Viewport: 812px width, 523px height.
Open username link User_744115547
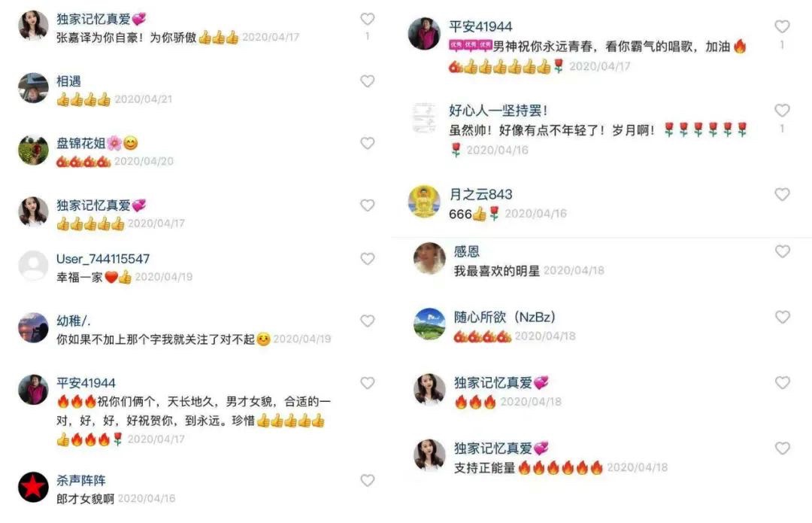[x=103, y=259]
